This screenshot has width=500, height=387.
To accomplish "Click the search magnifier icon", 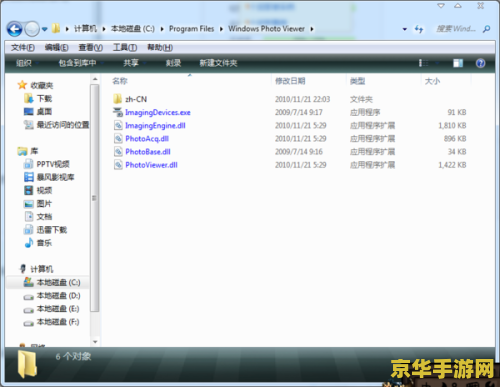I will (x=486, y=29).
